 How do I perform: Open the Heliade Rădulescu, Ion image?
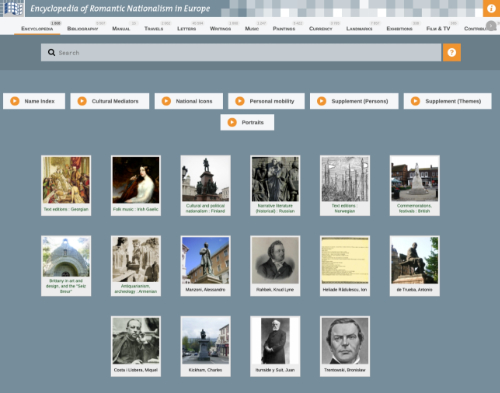(x=345, y=260)
